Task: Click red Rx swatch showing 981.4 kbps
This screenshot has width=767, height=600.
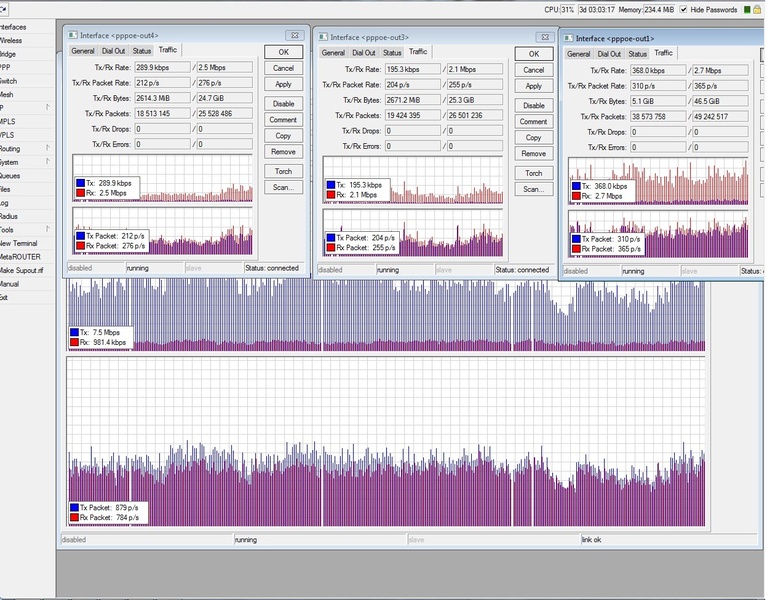Action: pos(74,342)
